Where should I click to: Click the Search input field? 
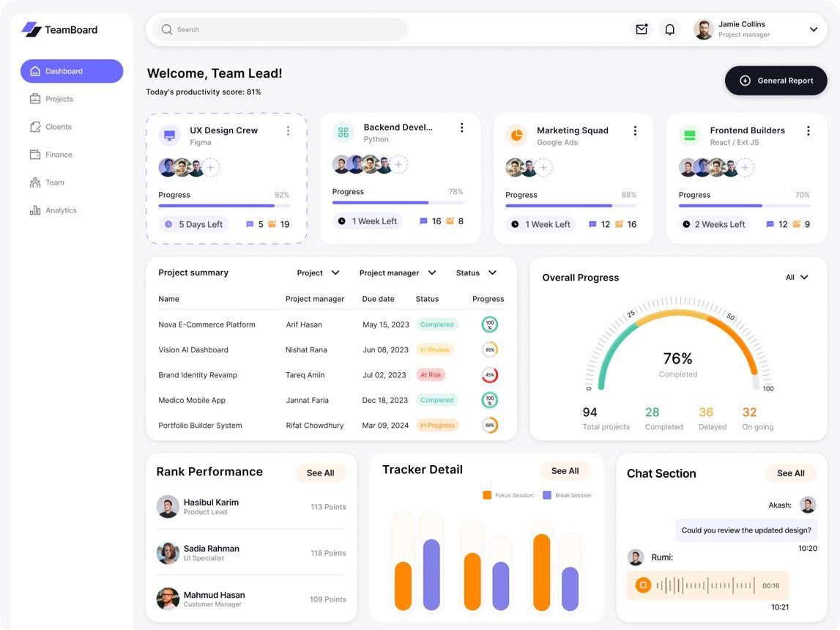[282, 29]
